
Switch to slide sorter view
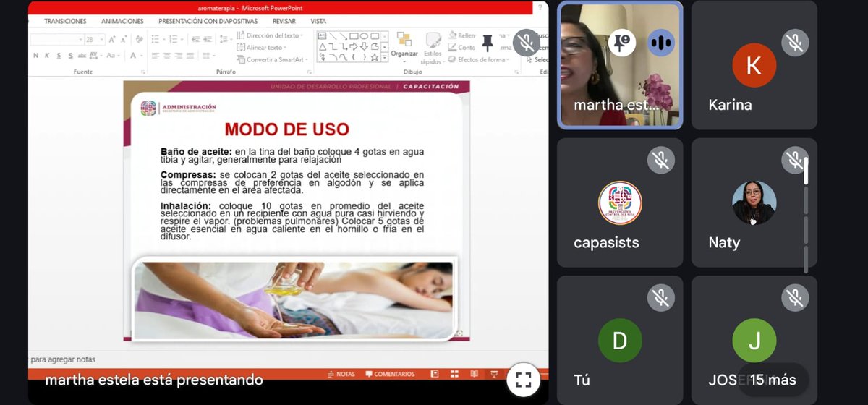point(454,374)
